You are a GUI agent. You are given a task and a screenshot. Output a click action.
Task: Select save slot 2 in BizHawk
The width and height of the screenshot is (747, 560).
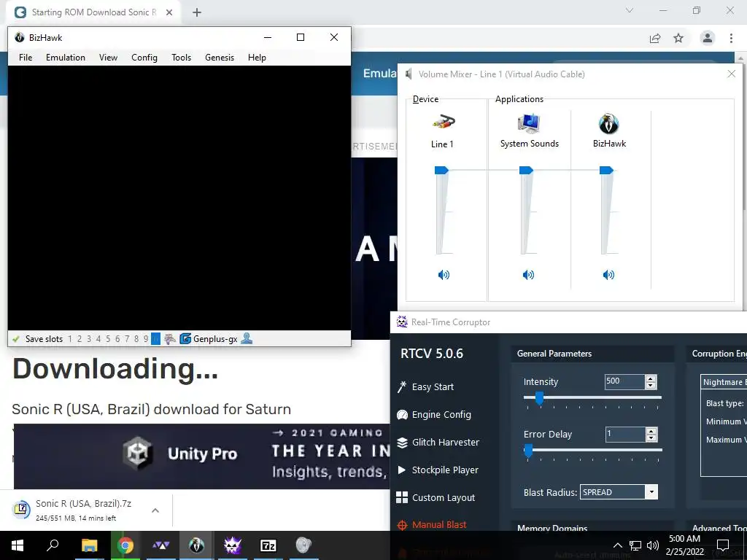click(79, 339)
